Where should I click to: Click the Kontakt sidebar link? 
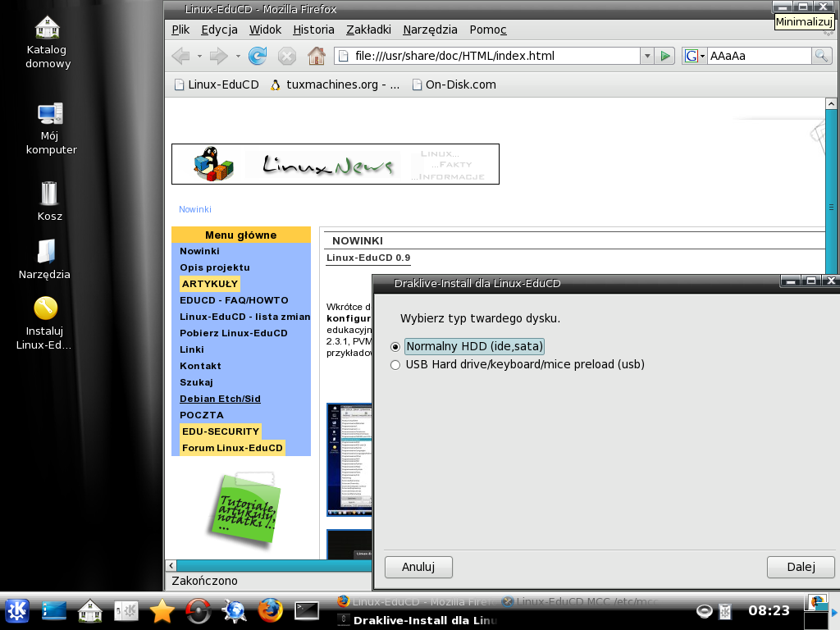200,367
